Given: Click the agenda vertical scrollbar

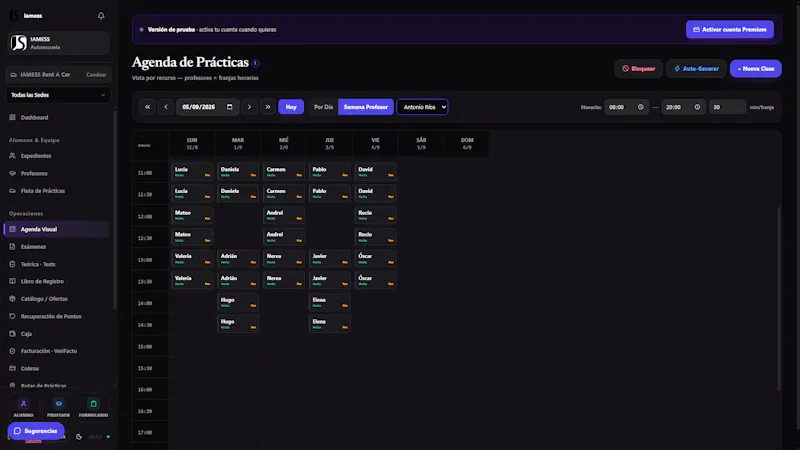Looking at the screenshot, I should tap(779, 298).
